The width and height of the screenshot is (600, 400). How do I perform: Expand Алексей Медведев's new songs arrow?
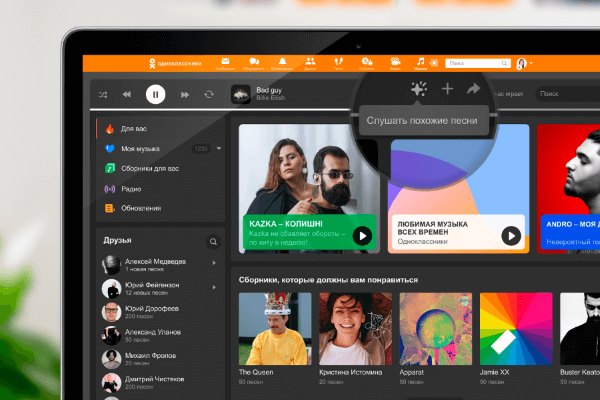[213, 264]
